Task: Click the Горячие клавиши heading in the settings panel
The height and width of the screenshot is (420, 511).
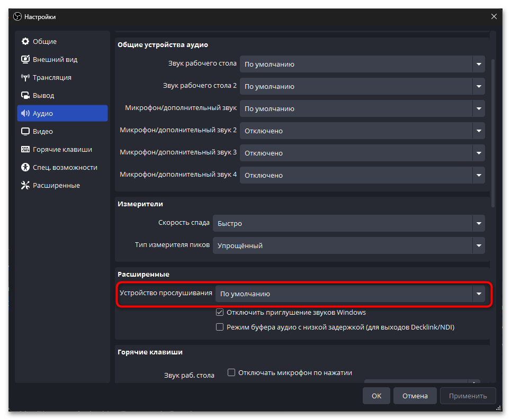Action: (150, 352)
